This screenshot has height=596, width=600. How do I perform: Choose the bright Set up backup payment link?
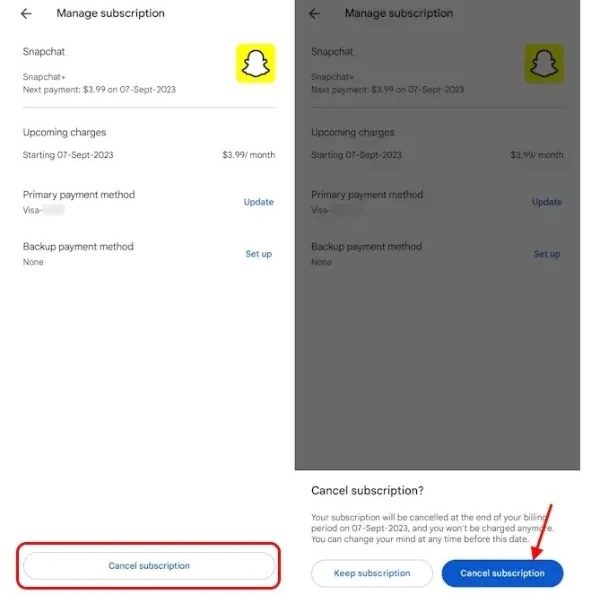coord(259,254)
